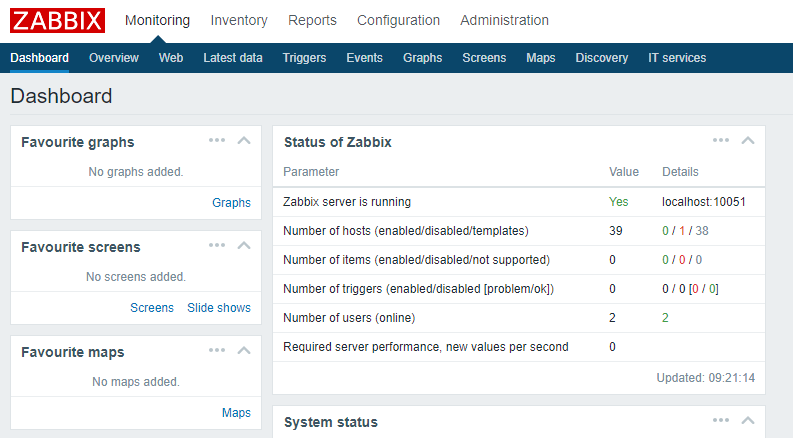Open the IT services submenu
The width and height of the screenshot is (793, 438).
pos(677,58)
